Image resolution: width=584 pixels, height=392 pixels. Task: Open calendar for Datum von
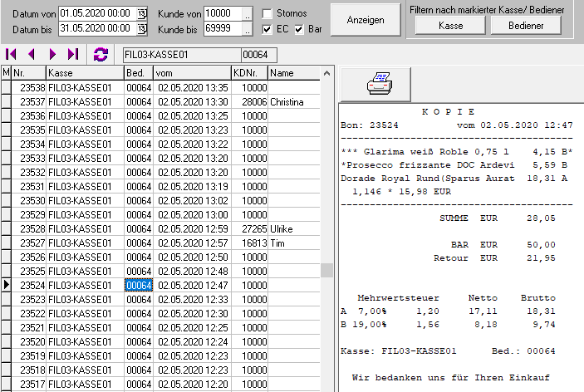coord(142,14)
